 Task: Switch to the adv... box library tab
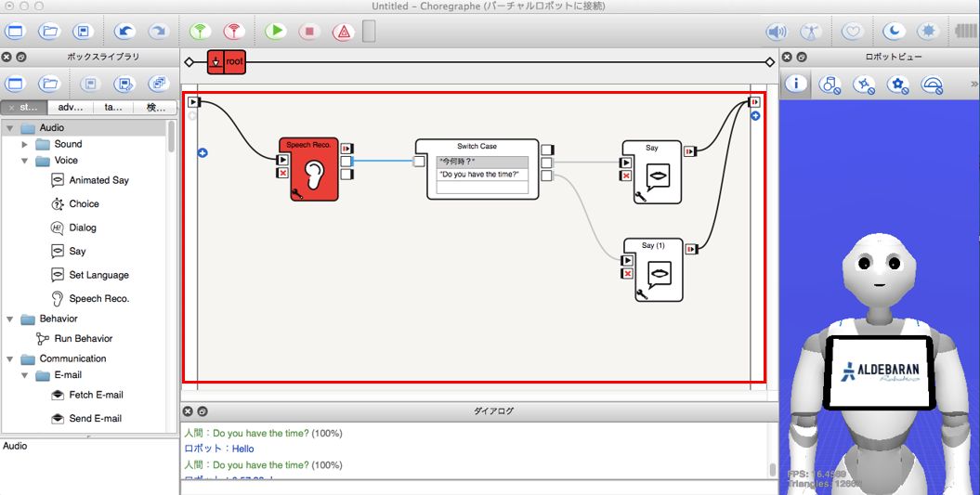(x=71, y=108)
